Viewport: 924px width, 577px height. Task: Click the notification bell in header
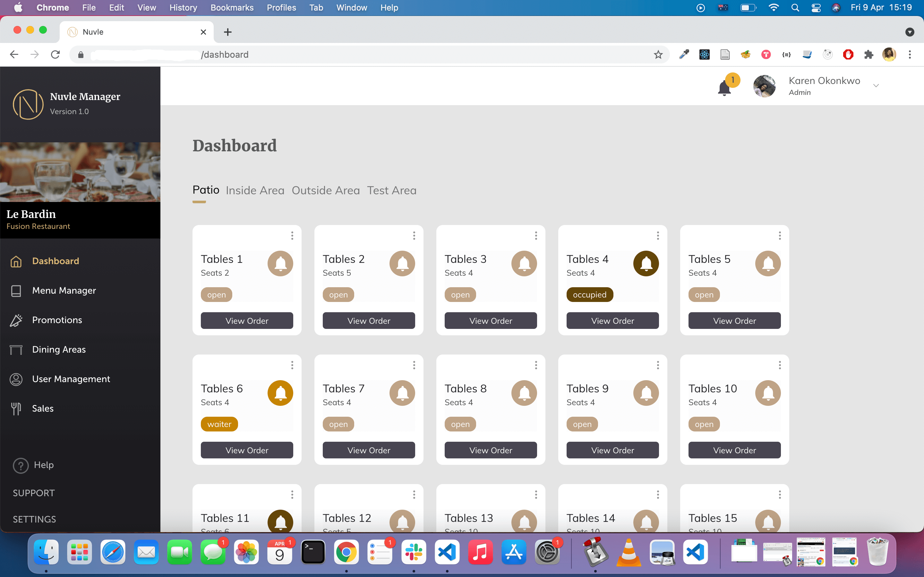724,88
